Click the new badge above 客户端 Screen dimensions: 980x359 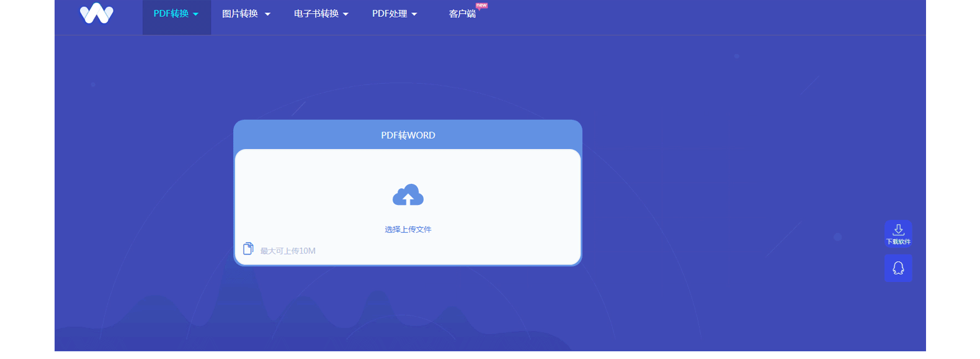click(481, 6)
